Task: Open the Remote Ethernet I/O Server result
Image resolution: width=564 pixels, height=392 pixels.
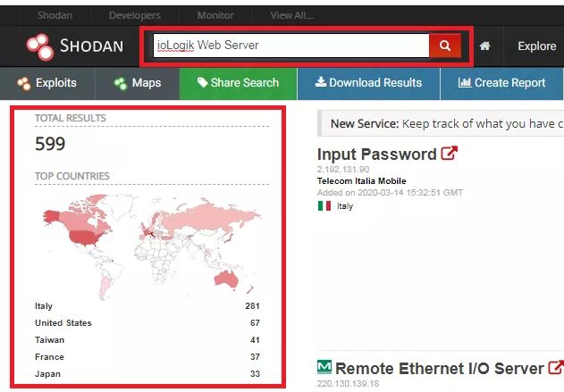Action: (440, 368)
